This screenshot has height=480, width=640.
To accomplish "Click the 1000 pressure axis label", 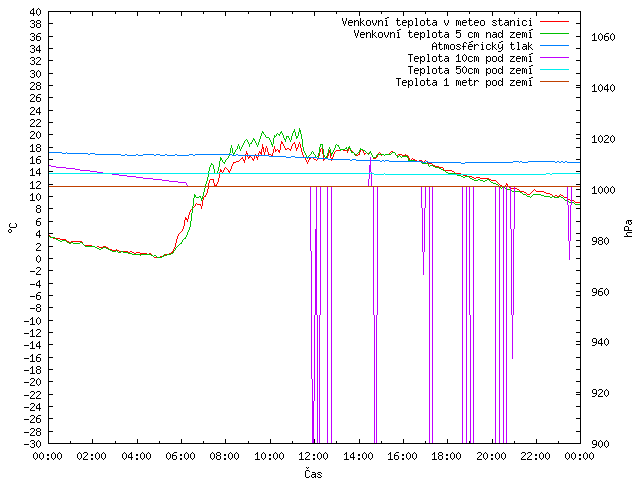I will pyautogui.click(x=603, y=190).
